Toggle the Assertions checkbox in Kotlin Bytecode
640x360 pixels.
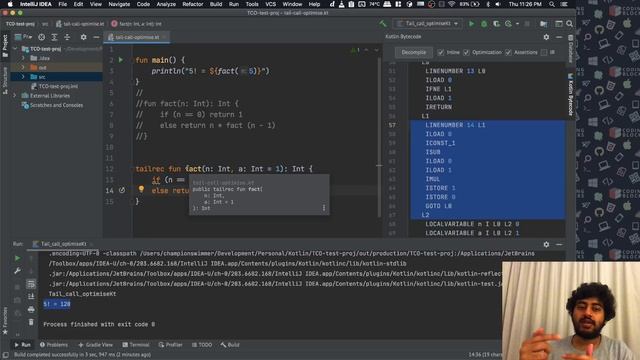pos(508,52)
